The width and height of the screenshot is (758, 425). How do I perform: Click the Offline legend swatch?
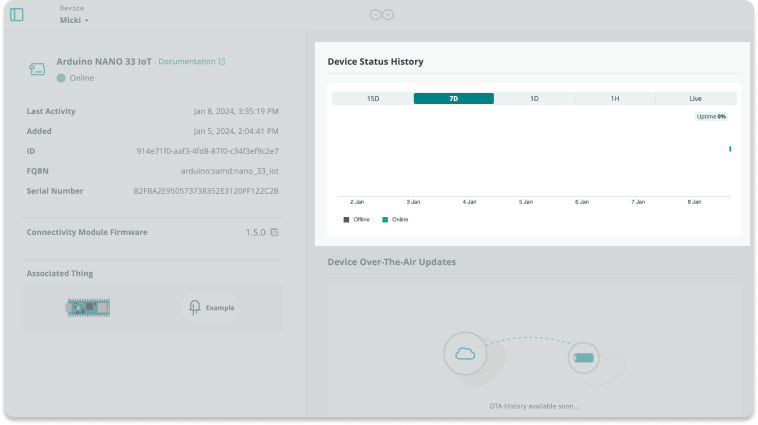[x=346, y=220]
